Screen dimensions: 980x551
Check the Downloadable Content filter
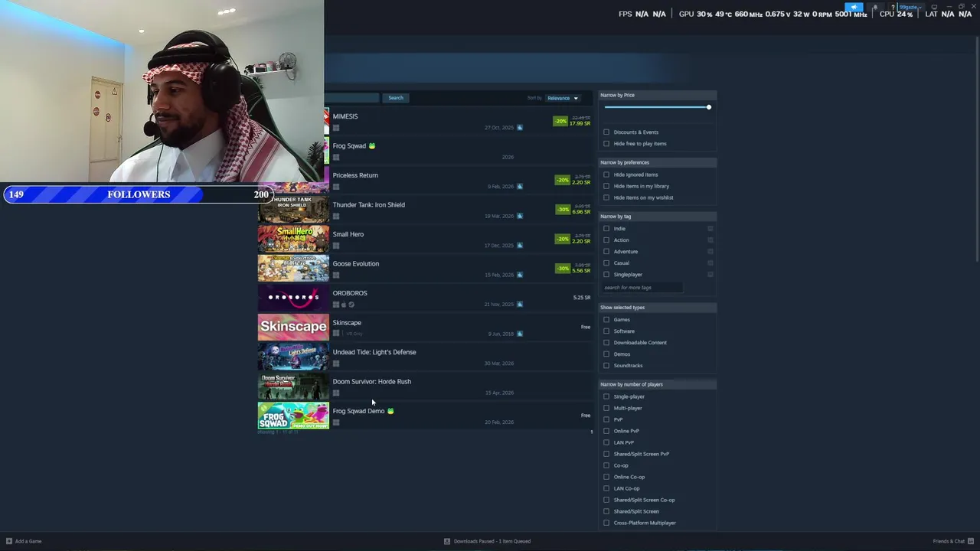pyautogui.click(x=606, y=343)
